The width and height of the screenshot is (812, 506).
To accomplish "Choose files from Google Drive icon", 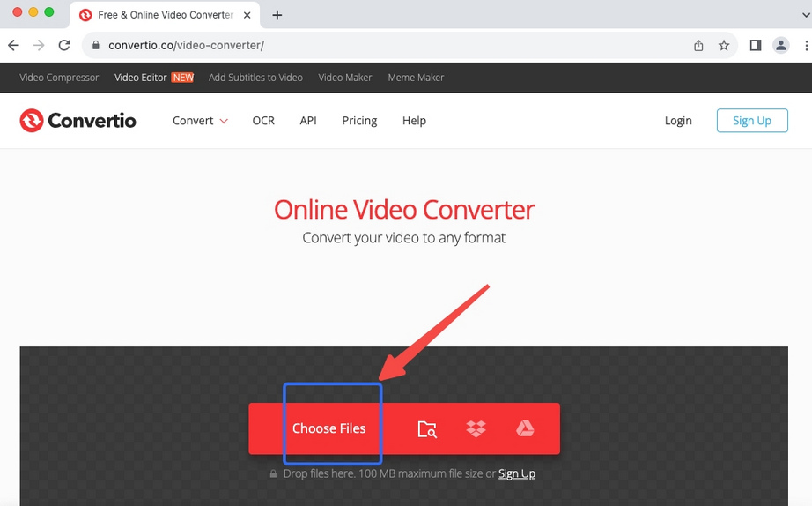I will (525, 428).
